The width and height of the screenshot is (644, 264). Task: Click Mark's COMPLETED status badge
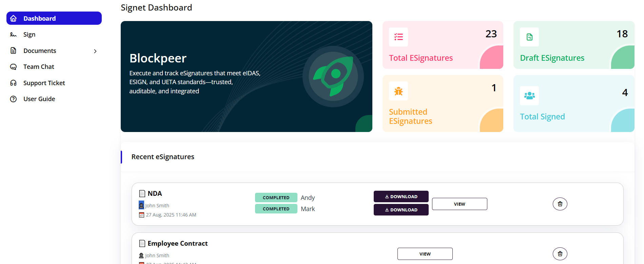point(276,209)
